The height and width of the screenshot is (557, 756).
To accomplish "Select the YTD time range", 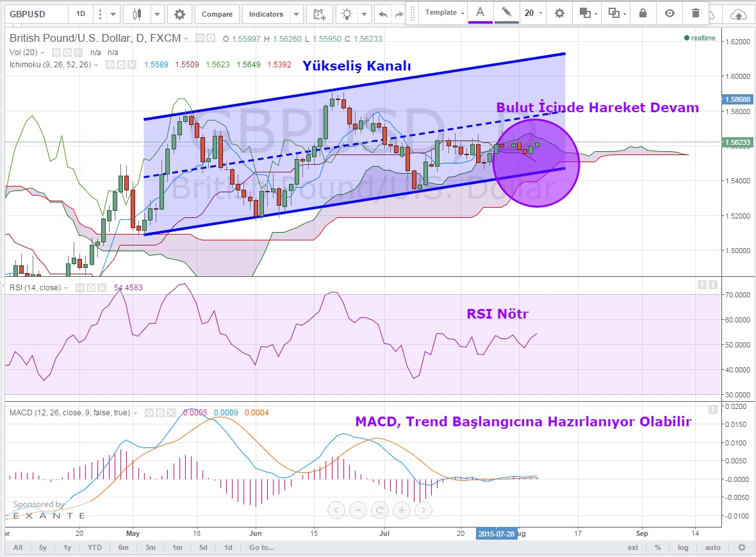I will click(x=94, y=547).
